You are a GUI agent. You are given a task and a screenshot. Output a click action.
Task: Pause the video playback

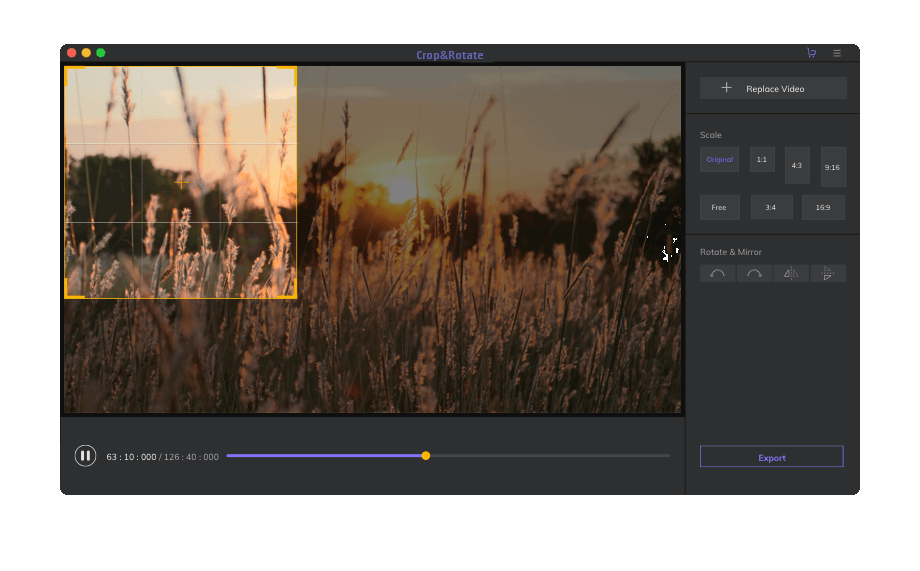pos(85,456)
